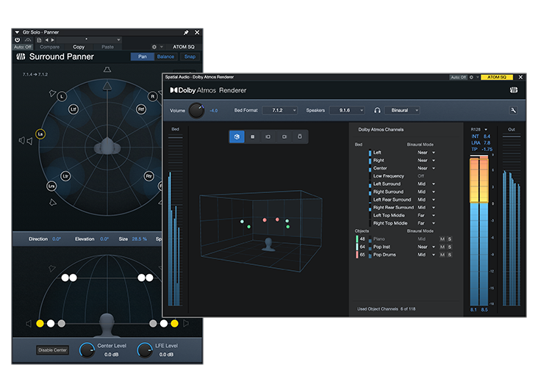Mute the Pop Inst object
The height and width of the screenshot is (392, 538).
click(442, 247)
